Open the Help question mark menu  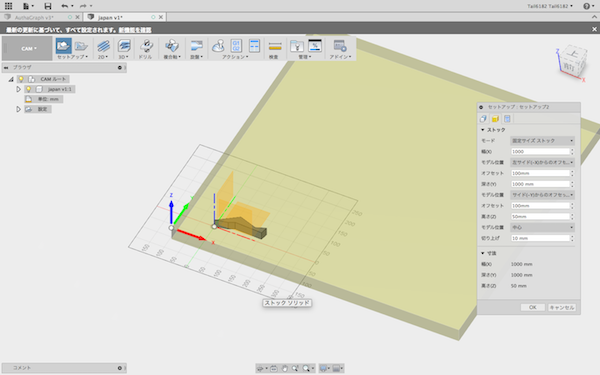pos(587,6)
